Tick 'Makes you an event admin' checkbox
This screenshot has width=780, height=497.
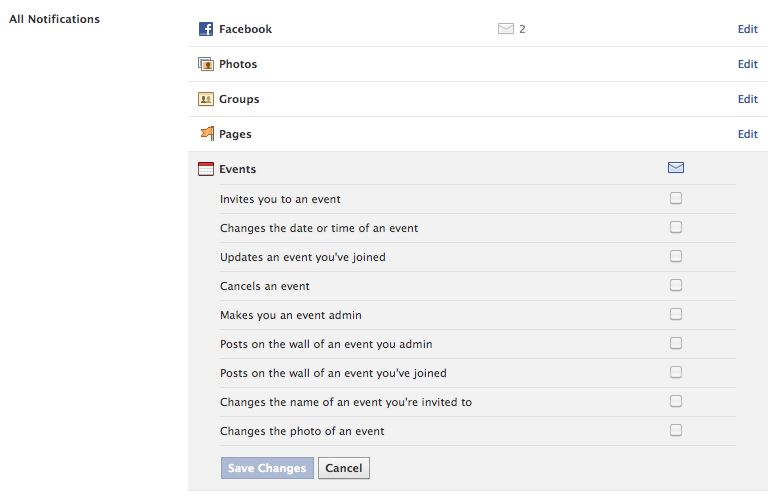tap(676, 314)
